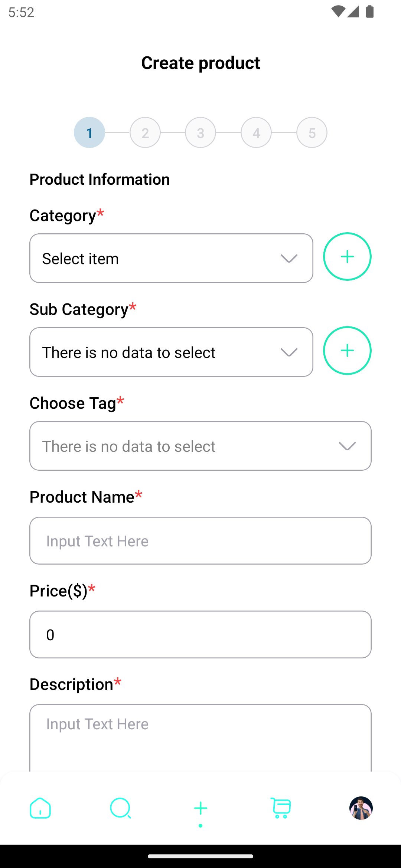Select step 3 in the stepper

[200, 133]
